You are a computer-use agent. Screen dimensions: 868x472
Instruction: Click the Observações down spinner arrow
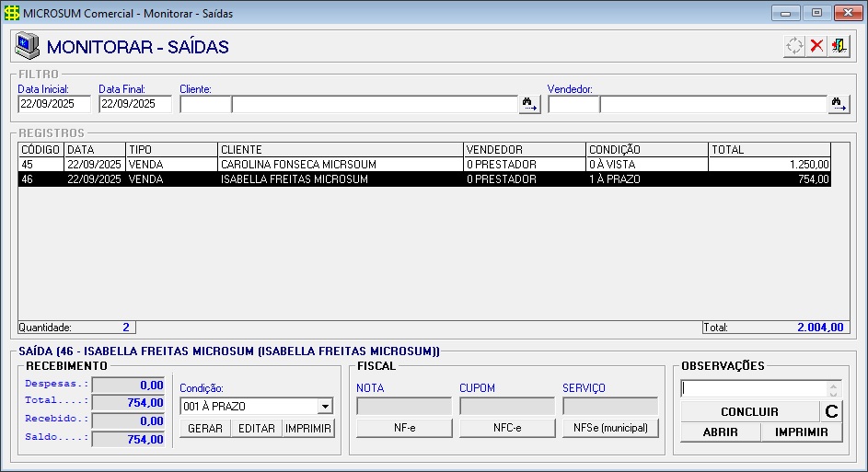click(x=834, y=393)
